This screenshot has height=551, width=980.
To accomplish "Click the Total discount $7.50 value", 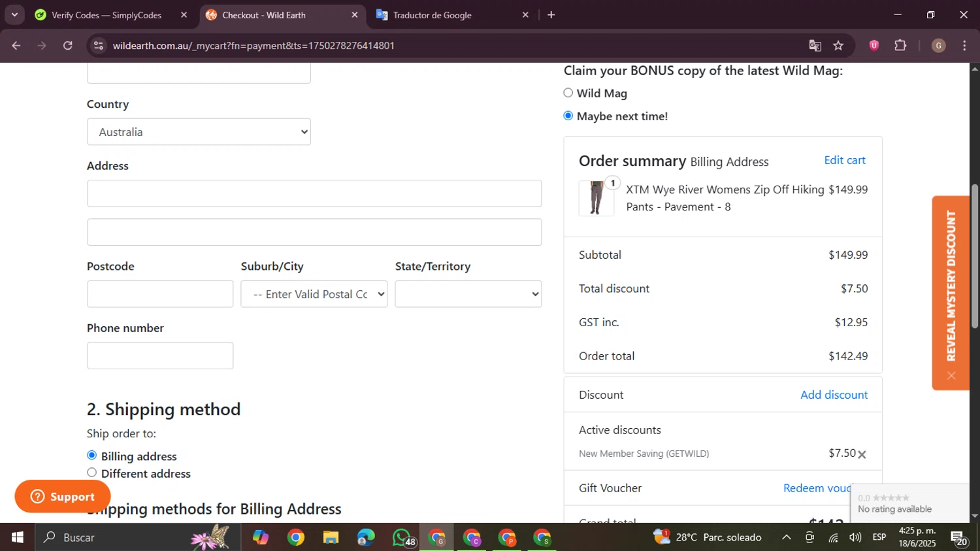I will click(855, 289).
